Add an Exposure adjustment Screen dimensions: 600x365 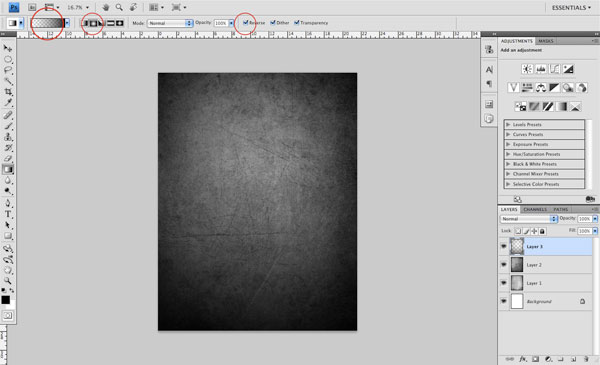pos(568,69)
